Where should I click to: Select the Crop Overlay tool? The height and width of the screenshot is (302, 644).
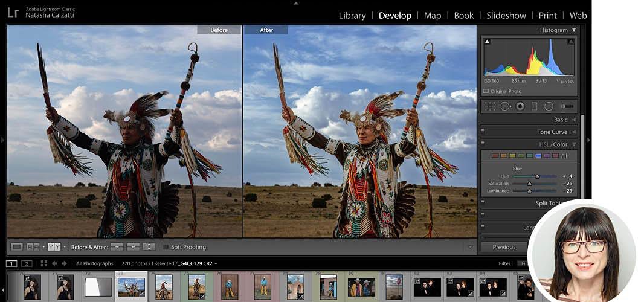click(490, 106)
